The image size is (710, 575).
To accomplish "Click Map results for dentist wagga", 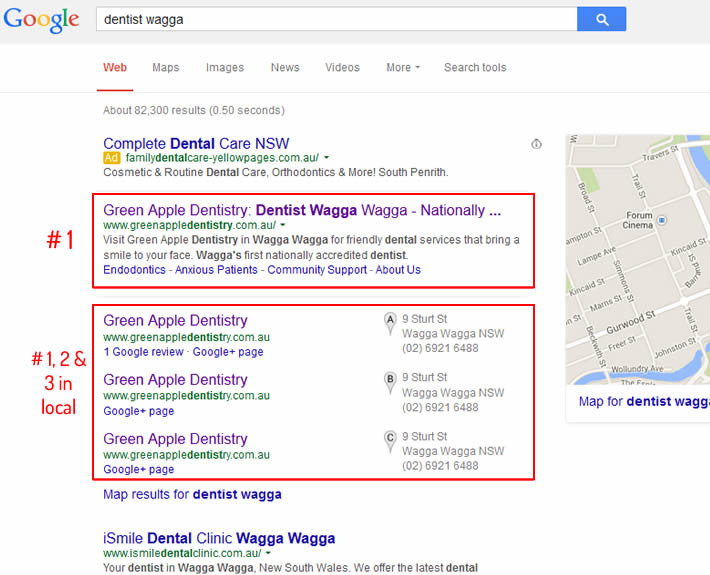I will click(192, 494).
